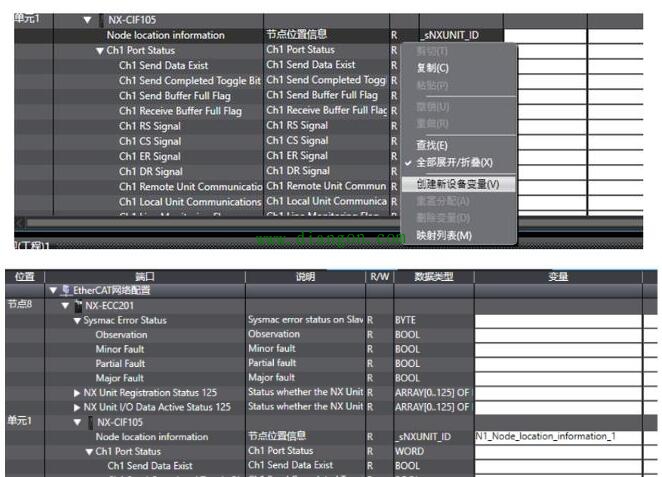662x477 pixels.
Task: Click the variable cell for Major Fault row
Action: click(x=558, y=378)
